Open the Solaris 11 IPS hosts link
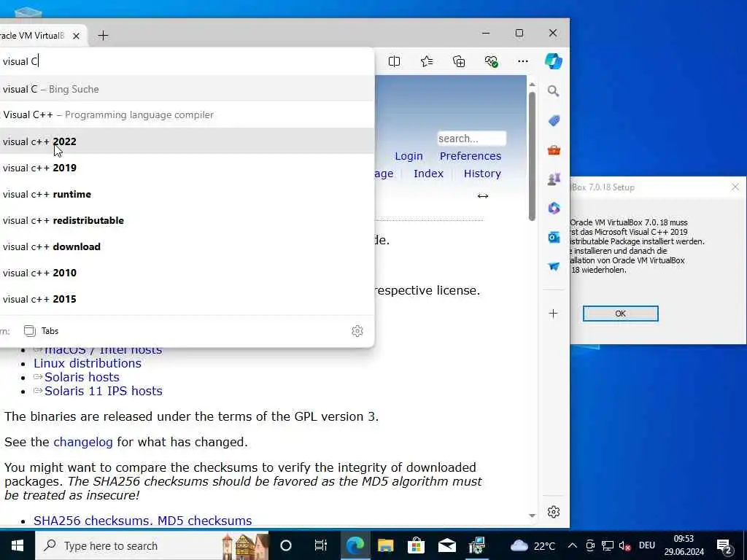This screenshot has width=747, height=560. pos(104,391)
